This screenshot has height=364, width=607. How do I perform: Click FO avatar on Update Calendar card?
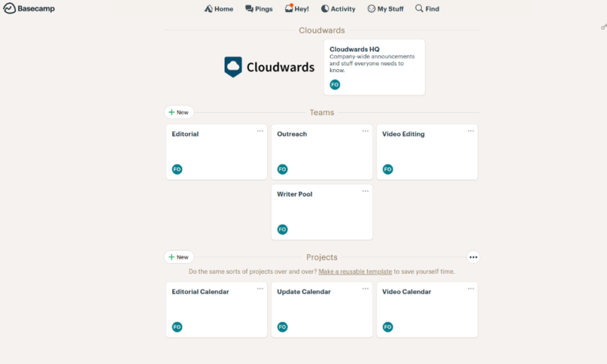282,327
